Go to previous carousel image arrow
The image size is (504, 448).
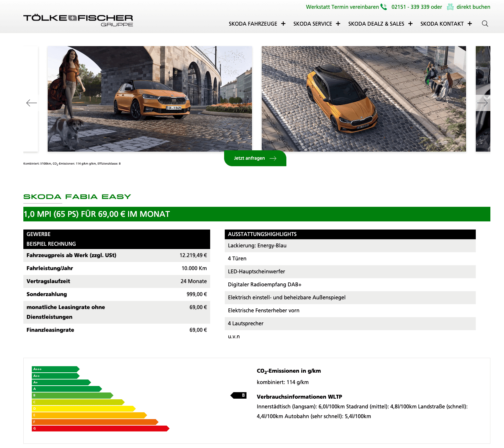tap(31, 103)
